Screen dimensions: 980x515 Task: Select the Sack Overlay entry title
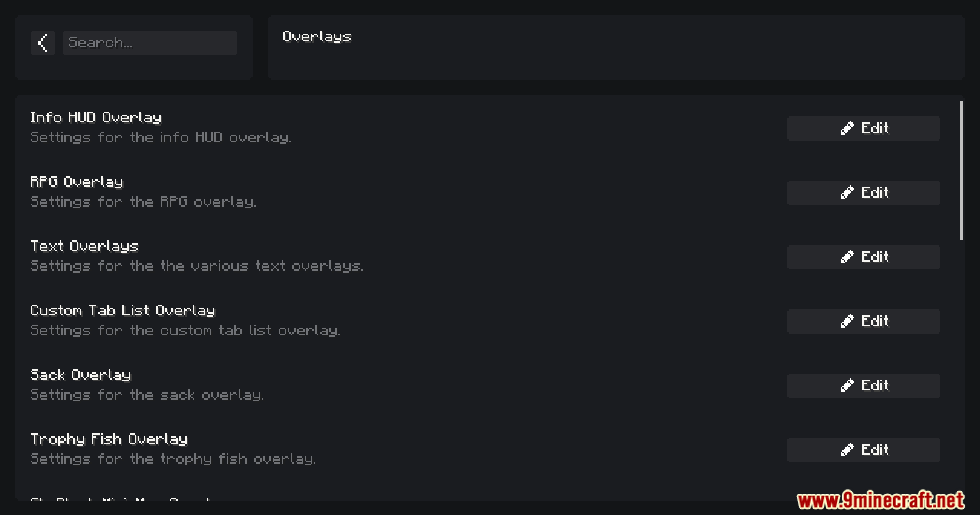coord(81,375)
